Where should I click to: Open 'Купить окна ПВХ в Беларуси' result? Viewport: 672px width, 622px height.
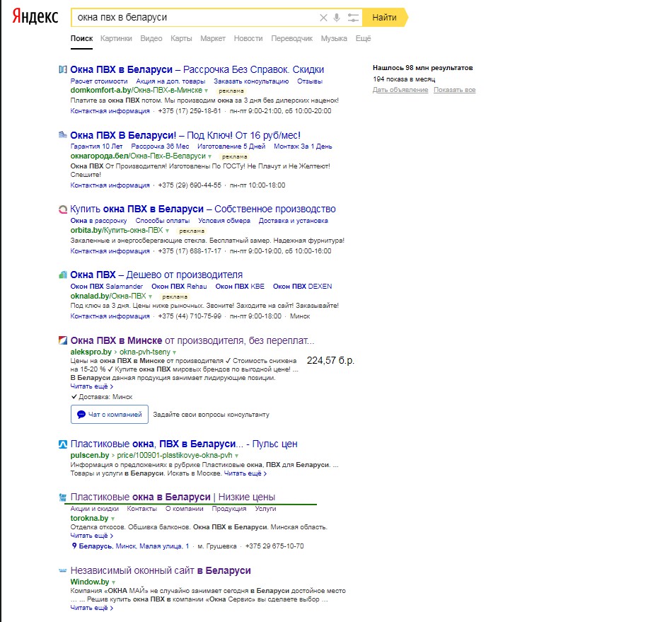203,209
